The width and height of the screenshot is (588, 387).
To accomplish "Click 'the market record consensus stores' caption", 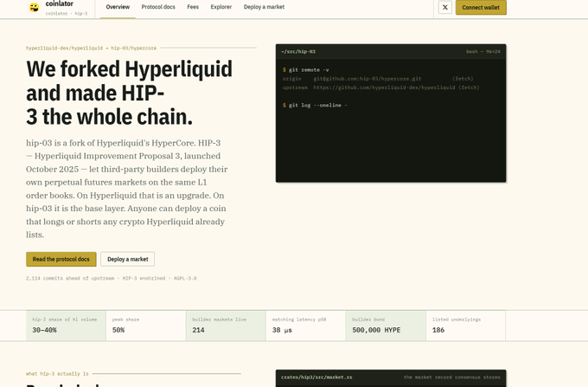I will (x=452, y=377).
